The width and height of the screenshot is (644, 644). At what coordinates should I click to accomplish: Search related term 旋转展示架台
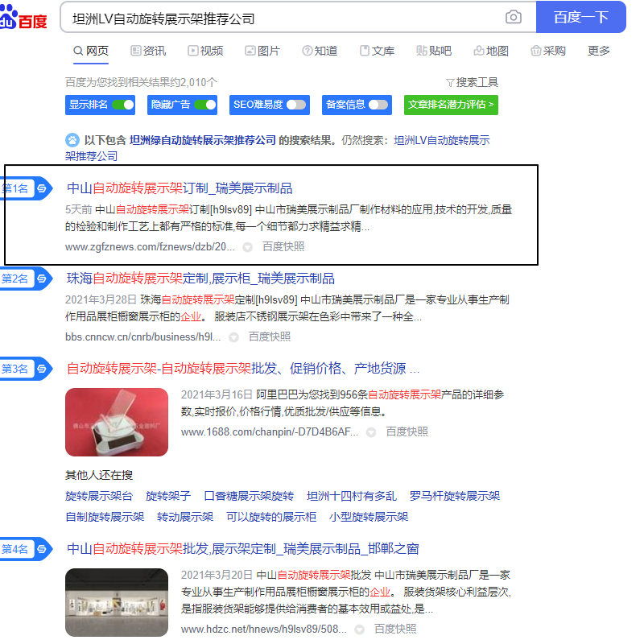click(99, 496)
